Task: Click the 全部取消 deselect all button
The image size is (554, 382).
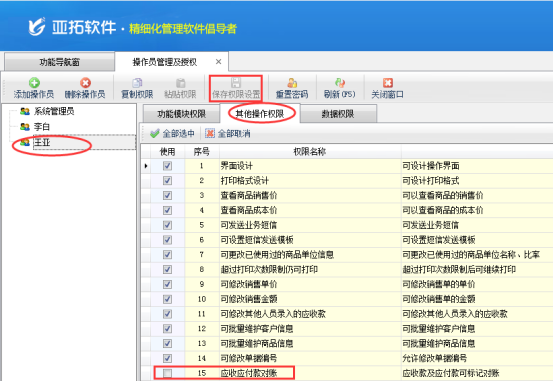Action: pyautogui.click(x=228, y=134)
